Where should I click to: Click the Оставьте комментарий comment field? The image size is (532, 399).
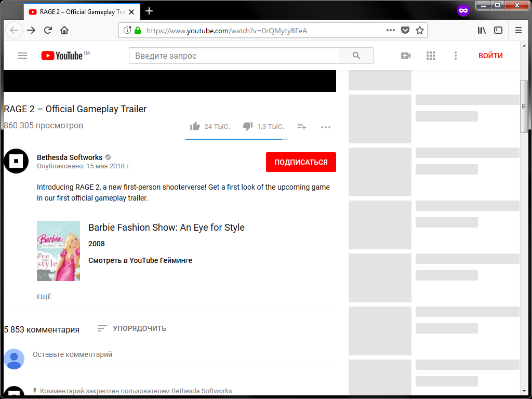(x=184, y=354)
